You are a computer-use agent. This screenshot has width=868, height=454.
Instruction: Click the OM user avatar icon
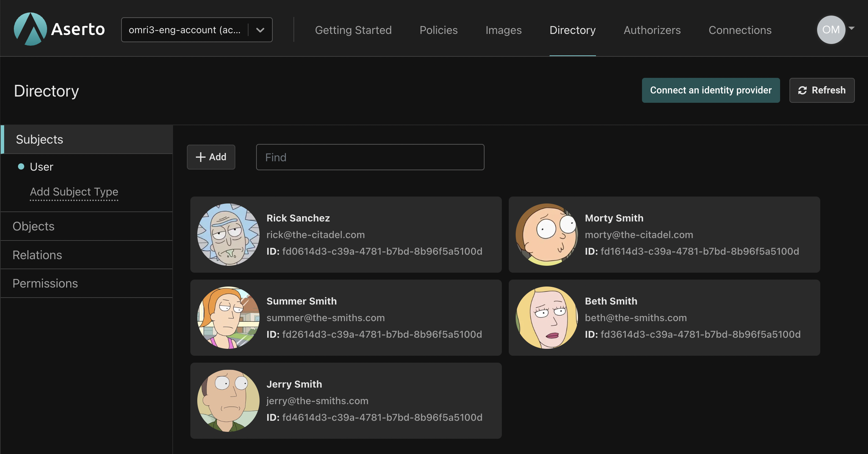click(x=831, y=30)
